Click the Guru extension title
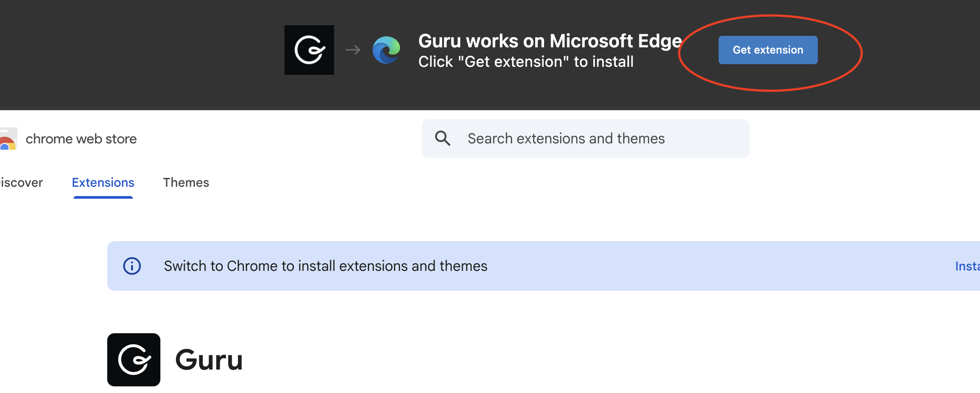 click(x=209, y=360)
